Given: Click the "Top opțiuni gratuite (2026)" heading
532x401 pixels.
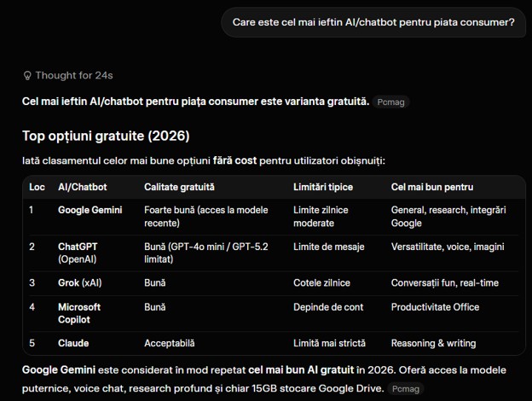Looking at the screenshot, I should coord(106,136).
